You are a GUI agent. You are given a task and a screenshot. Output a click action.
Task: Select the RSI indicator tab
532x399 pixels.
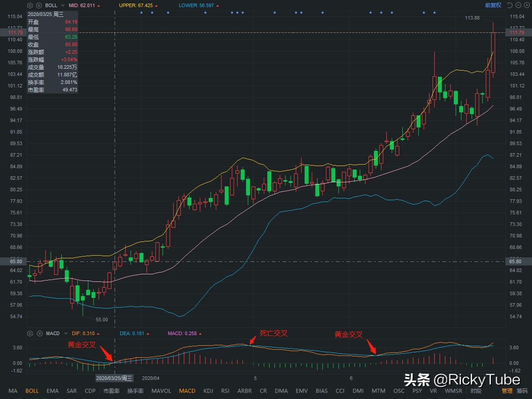coord(225,391)
